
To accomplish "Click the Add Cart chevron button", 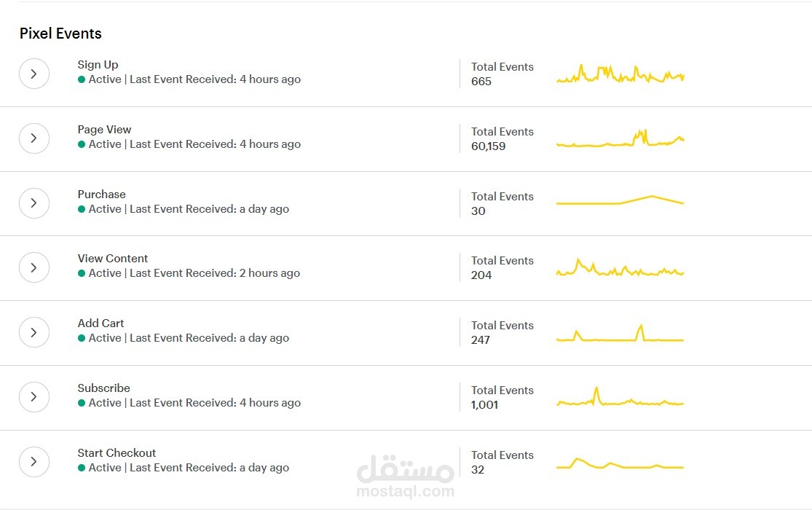I will coord(34,332).
